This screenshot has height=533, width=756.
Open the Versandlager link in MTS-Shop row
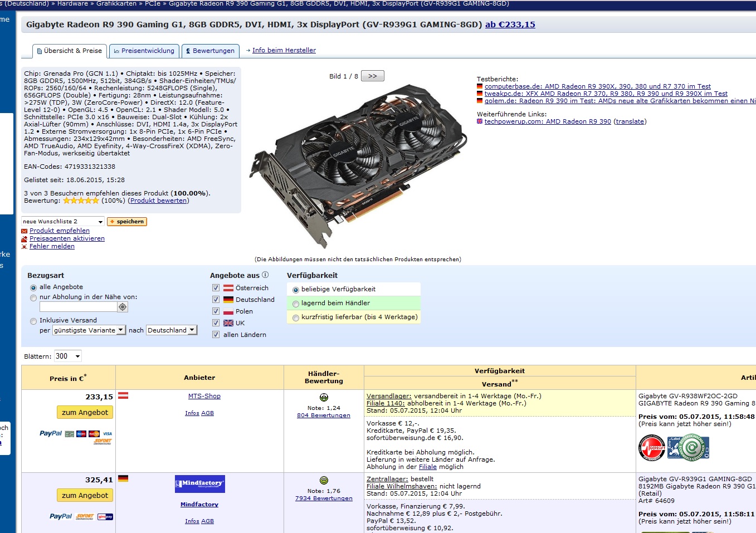pyautogui.click(x=389, y=396)
